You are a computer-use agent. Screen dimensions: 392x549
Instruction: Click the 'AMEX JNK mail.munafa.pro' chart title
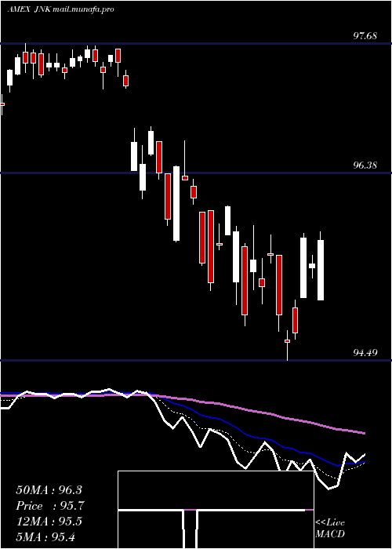click(x=60, y=9)
